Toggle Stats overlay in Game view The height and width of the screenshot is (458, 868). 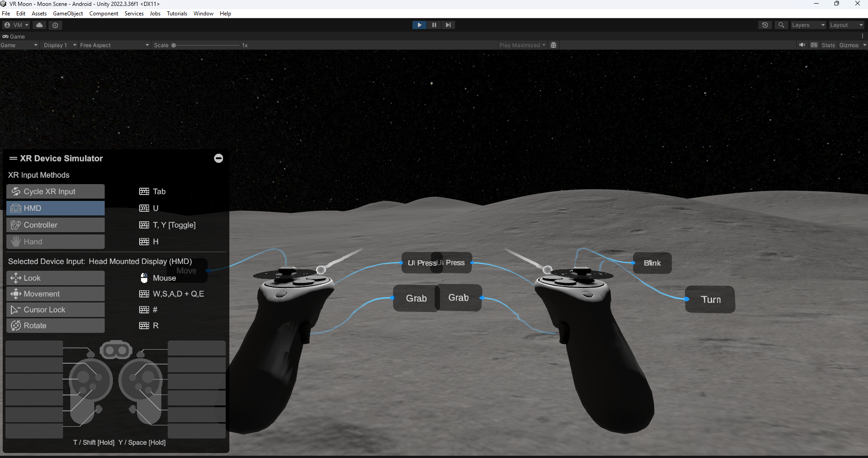pos(828,45)
